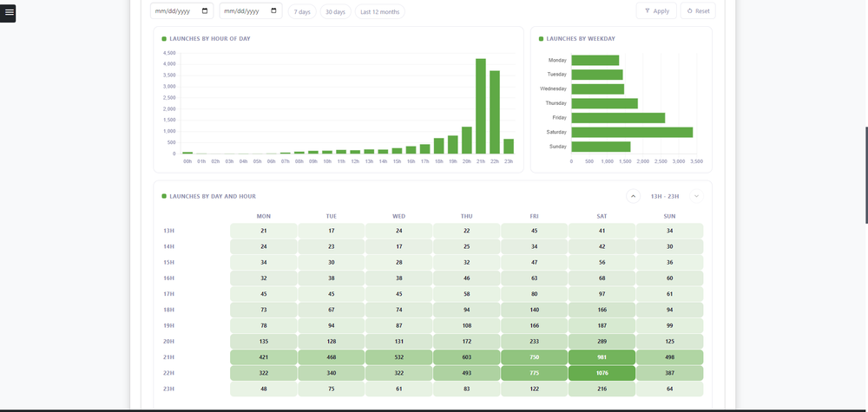
Task: Click heatmap cell 387 for Sunday 22H
Action: pos(670,373)
